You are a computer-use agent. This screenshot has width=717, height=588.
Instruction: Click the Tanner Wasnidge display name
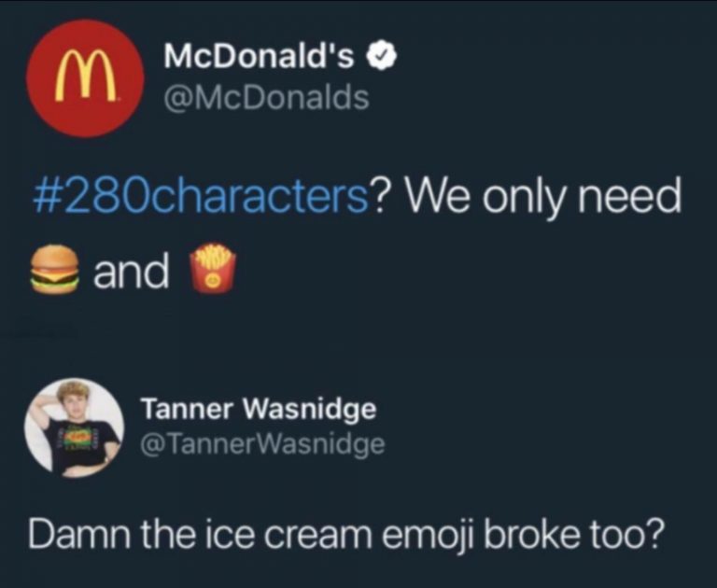click(259, 409)
